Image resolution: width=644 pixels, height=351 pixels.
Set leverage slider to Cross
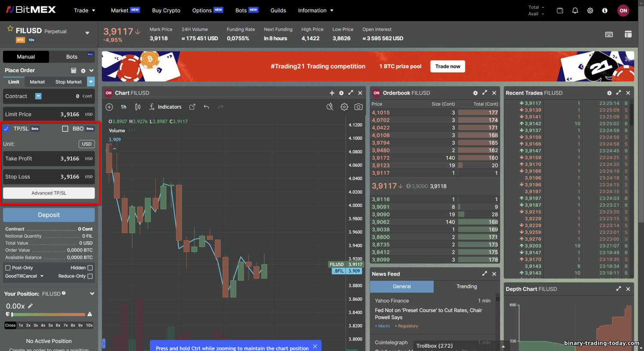pyautogui.click(x=10, y=325)
